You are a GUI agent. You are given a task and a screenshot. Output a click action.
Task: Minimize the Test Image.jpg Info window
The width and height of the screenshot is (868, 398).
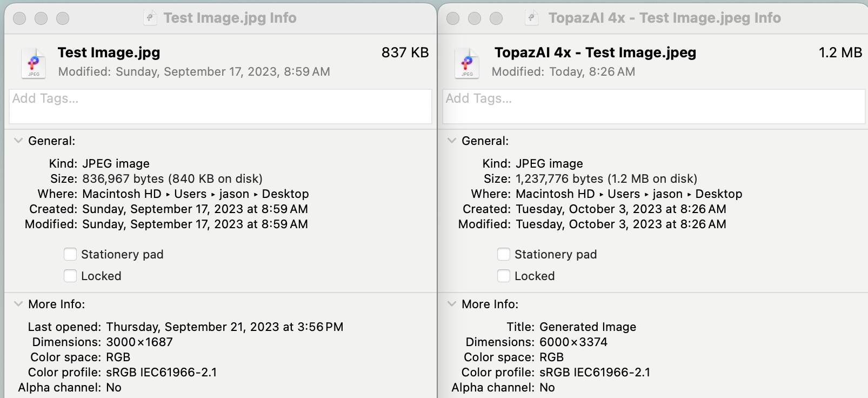tap(41, 18)
